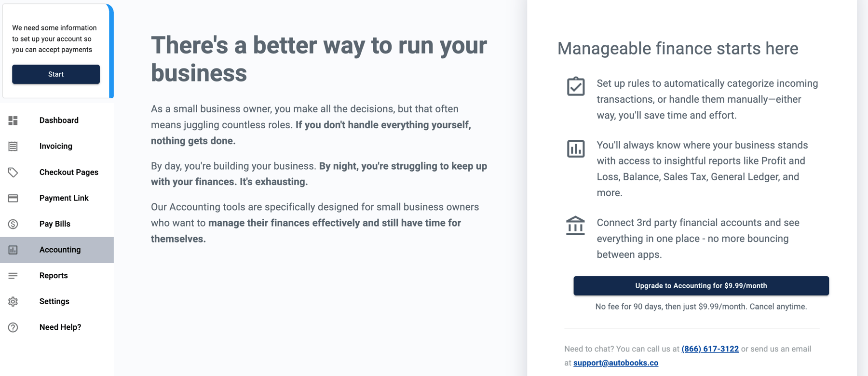Click the Accounting chart icon in sidebar
868x376 pixels.
pos(13,250)
